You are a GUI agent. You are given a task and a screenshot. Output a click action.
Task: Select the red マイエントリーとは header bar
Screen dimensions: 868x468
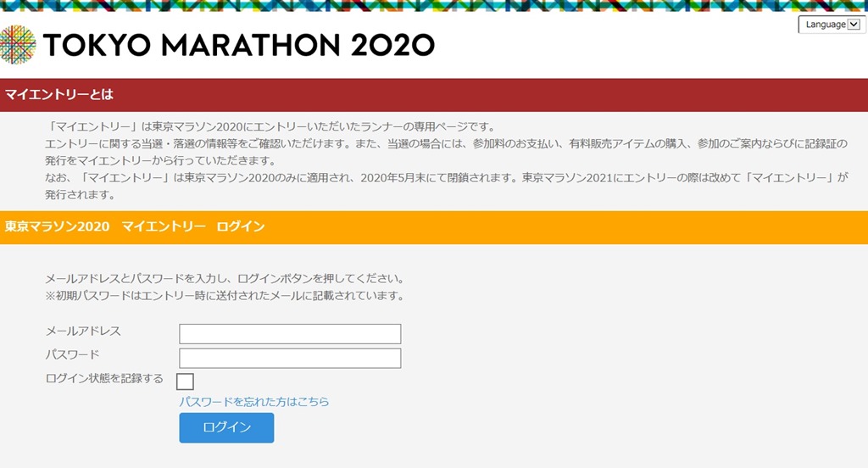tap(434, 95)
